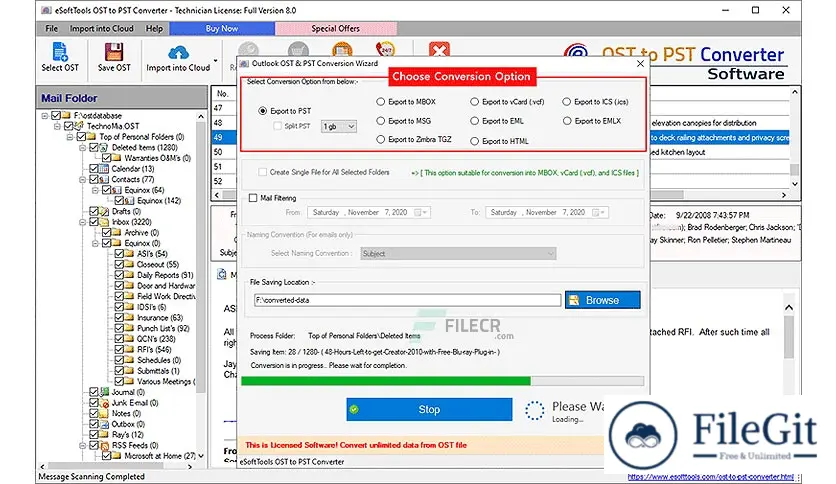Click the Inbox (3220) folder icon
Viewport: 836px width, 484px height.
point(104,222)
